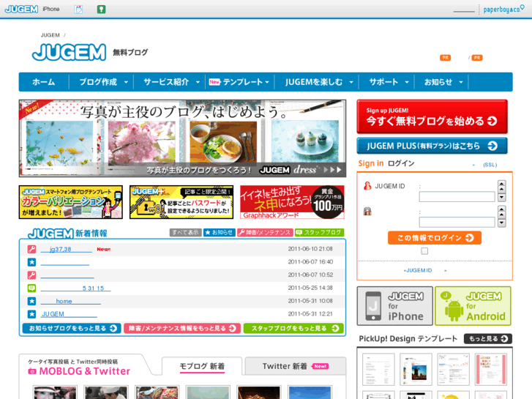Click the stepper beside the password field
The width and height of the screenshot is (532, 399).
tap(502, 216)
